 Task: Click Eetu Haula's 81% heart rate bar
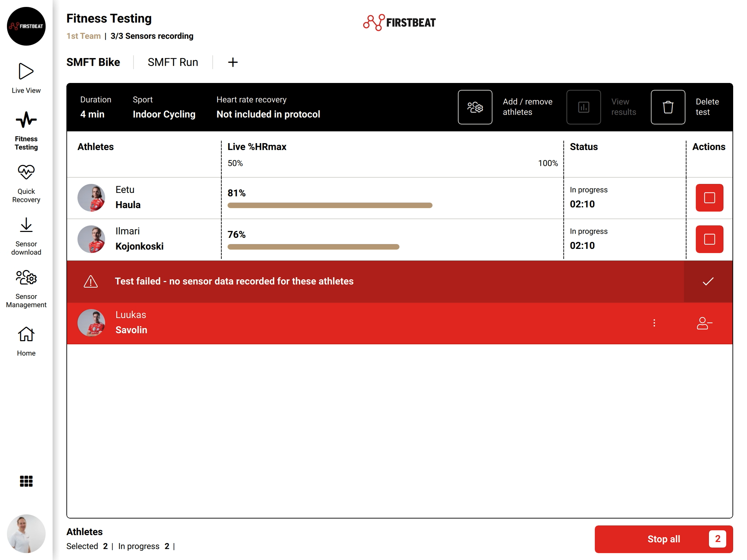click(x=330, y=205)
